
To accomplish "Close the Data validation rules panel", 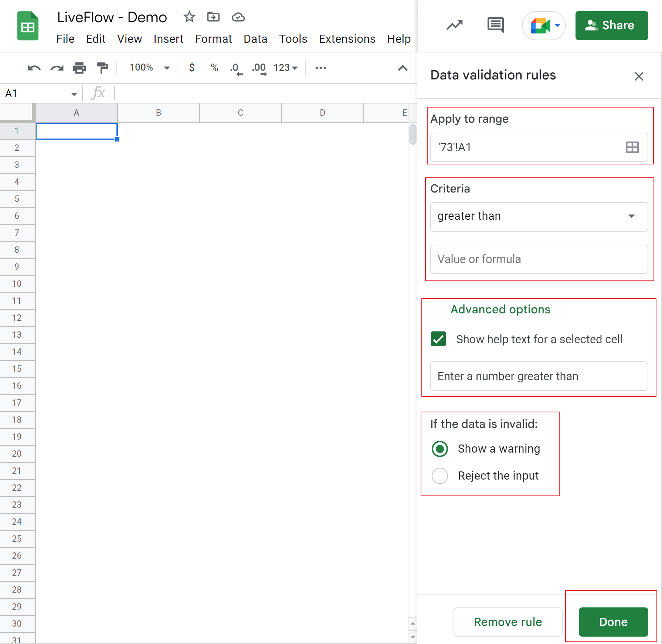I will tap(639, 76).
